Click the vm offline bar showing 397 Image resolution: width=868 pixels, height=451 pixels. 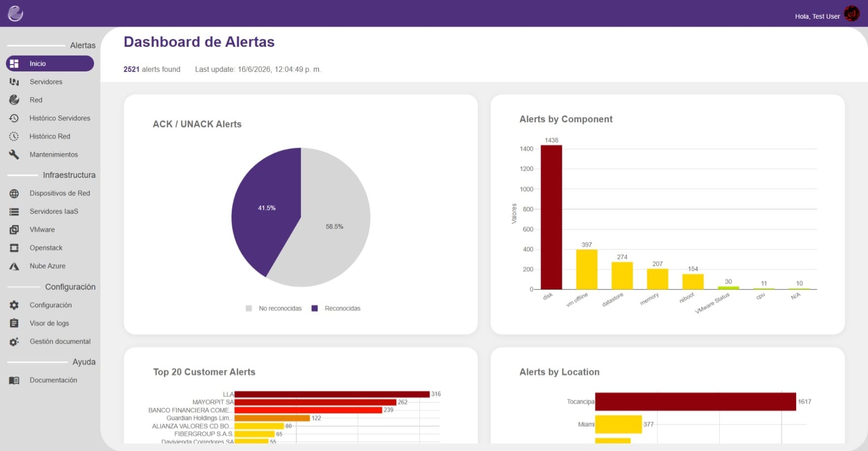pos(587,270)
